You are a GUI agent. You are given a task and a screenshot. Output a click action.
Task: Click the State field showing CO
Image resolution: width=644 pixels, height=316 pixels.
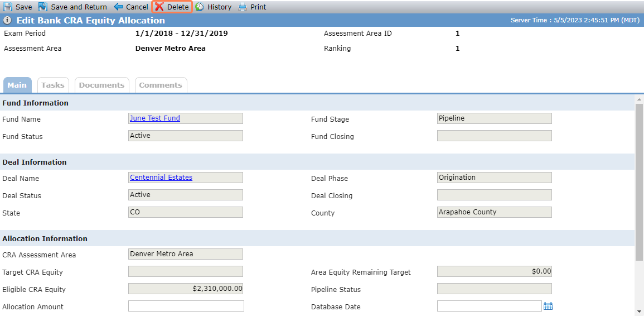pyautogui.click(x=186, y=212)
